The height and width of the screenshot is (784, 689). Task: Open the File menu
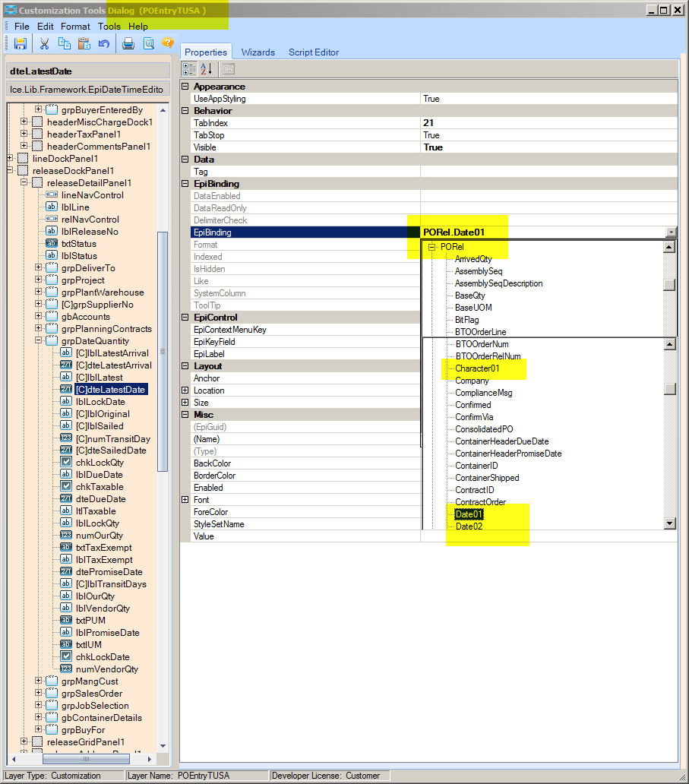click(x=22, y=27)
